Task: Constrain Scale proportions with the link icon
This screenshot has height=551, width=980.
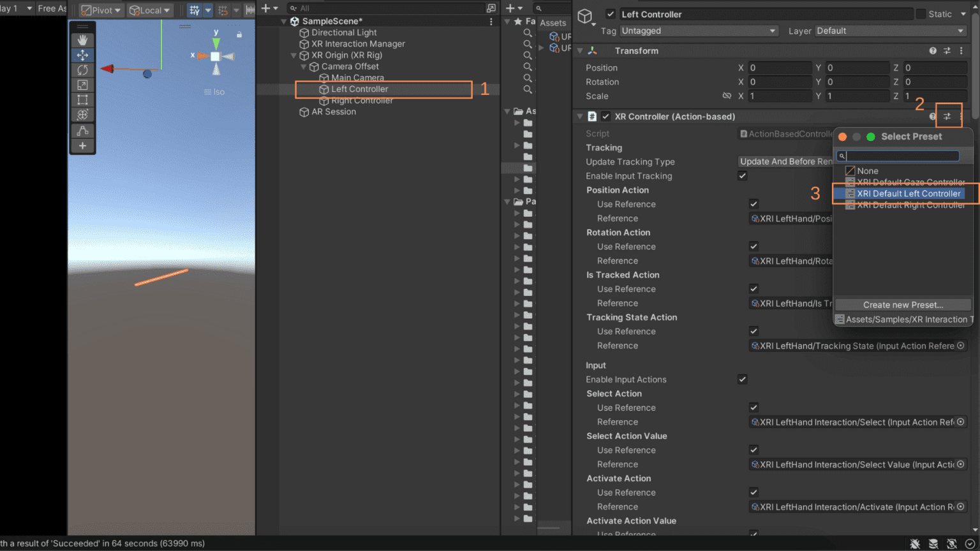Action: pos(727,96)
